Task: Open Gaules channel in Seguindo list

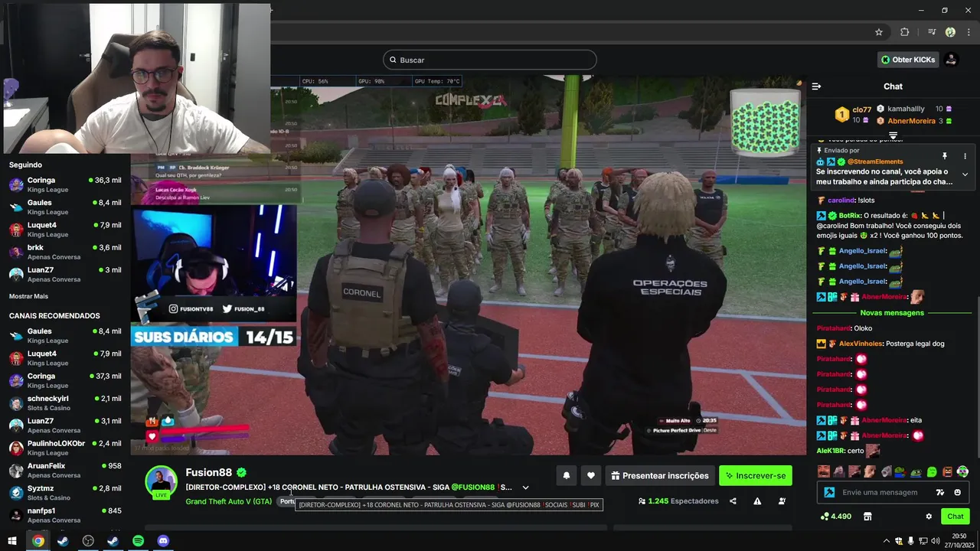Action: point(65,207)
